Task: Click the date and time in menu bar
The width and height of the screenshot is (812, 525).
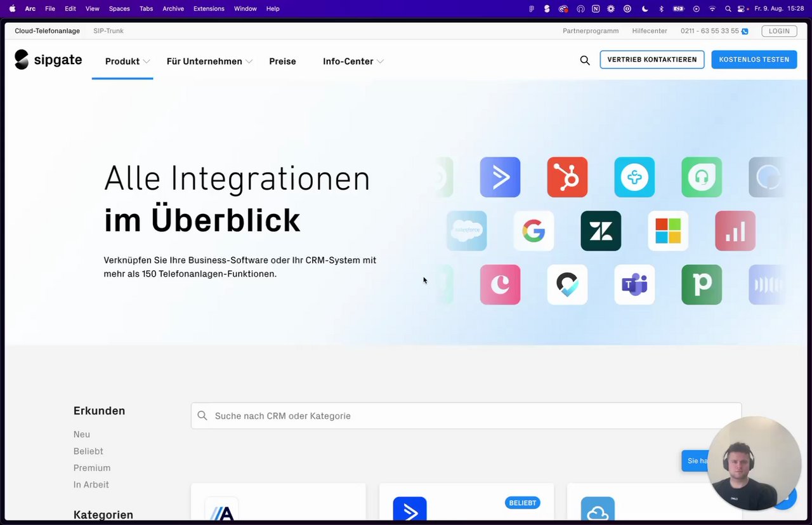Action: 779,9
